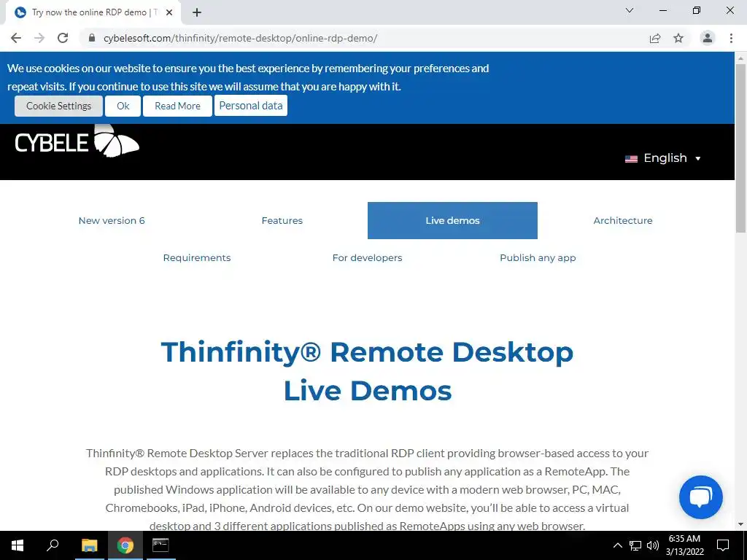747x560 pixels.
Task: Click the browser forward arrow
Action: coord(39,38)
